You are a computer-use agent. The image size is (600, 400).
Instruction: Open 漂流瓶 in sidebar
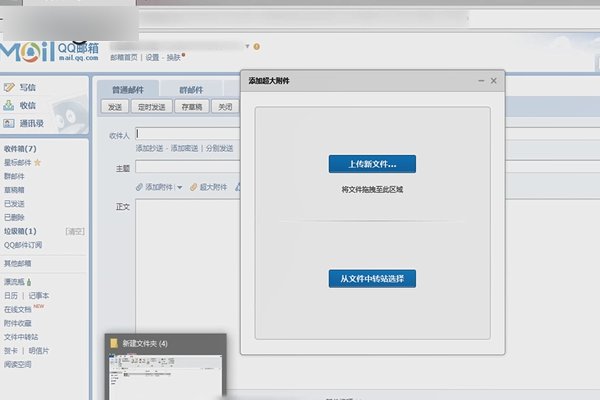point(14,282)
